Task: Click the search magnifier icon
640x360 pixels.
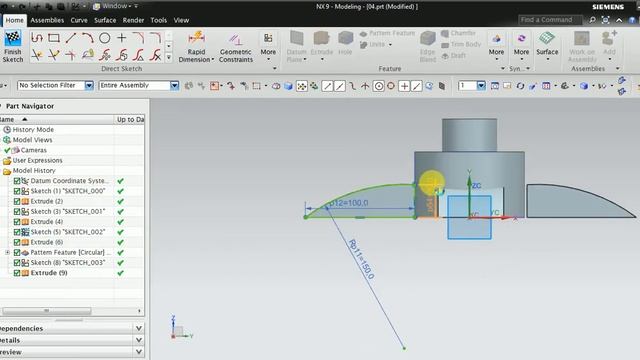Action: pos(592,20)
